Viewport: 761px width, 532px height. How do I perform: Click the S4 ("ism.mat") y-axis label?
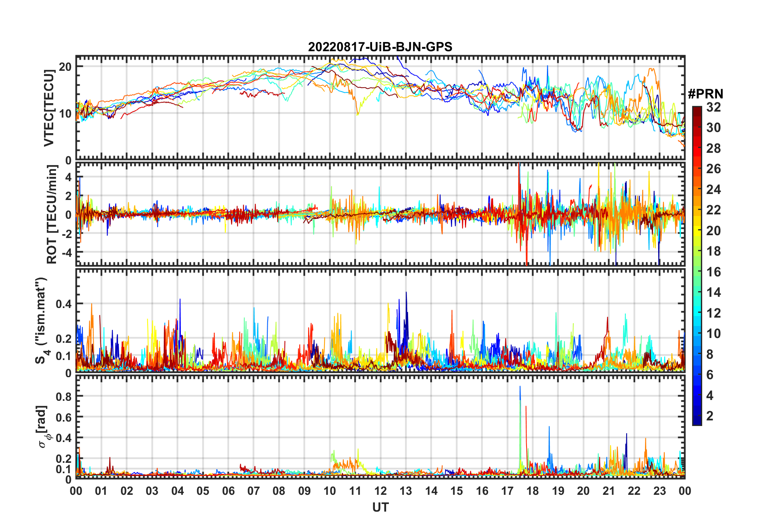(41, 321)
